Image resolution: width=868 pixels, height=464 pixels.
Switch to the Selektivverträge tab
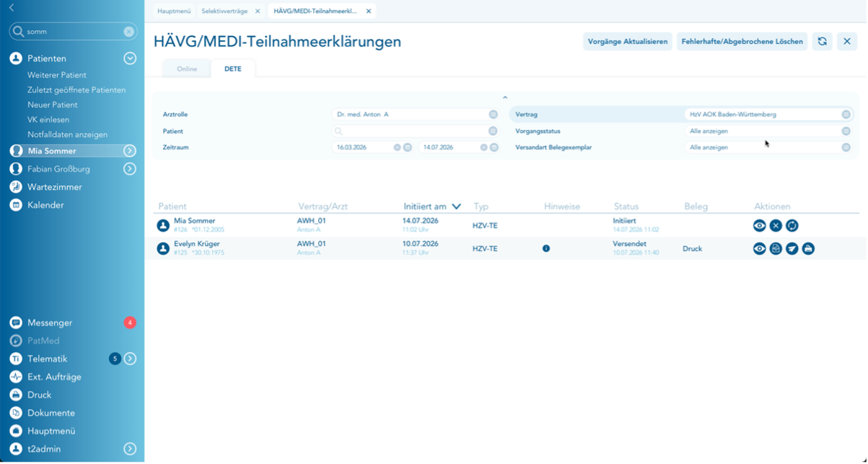(224, 12)
